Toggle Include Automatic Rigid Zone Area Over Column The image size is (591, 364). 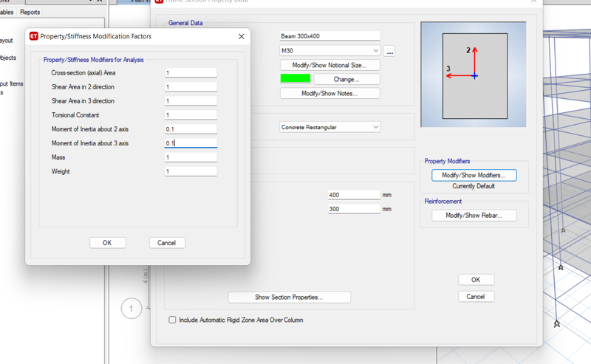(x=172, y=320)
